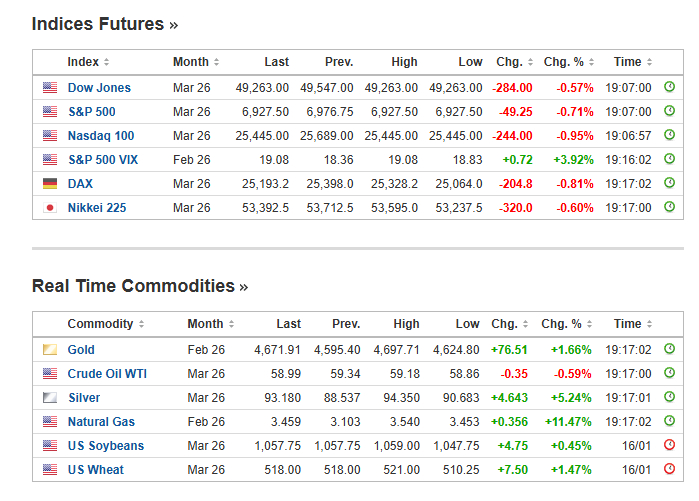Open the Crude Oil WTI commodity link
699x501 pixels.
(108, 374)
